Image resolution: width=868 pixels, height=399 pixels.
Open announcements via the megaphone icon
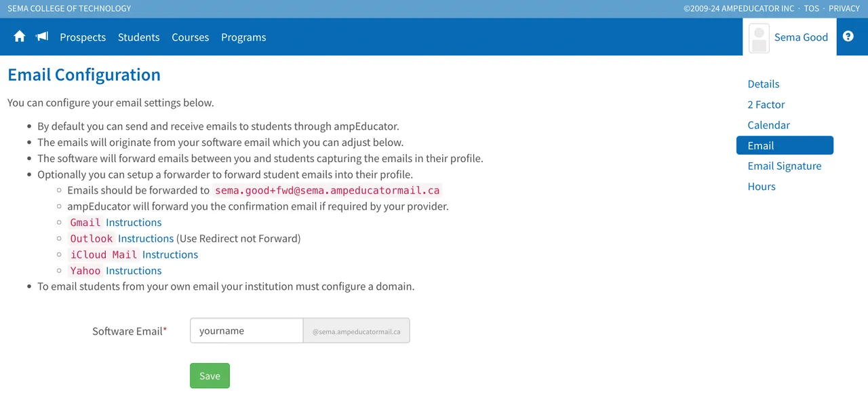[x=41, y=37]
